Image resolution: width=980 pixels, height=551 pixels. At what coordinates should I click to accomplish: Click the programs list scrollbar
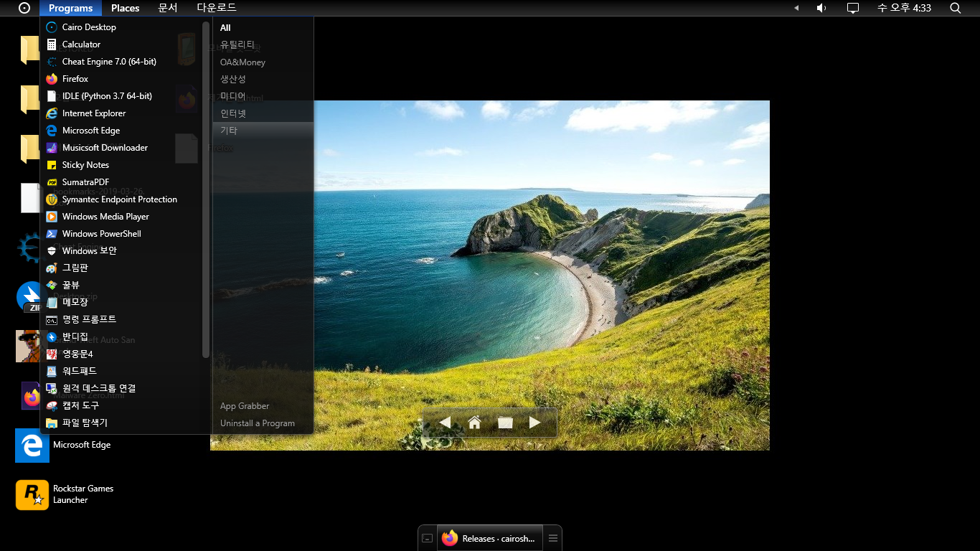[x=206, y=189]
